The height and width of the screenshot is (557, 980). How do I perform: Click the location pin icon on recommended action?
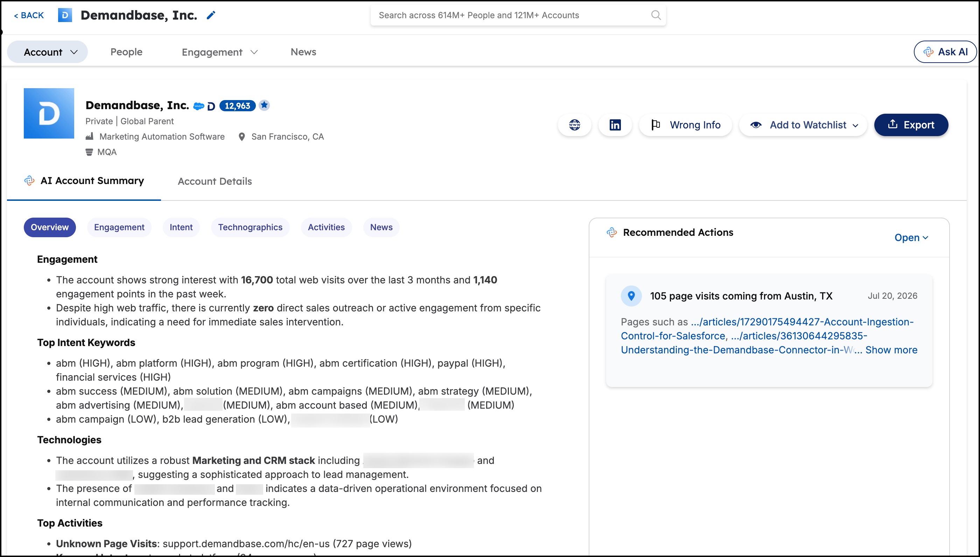(x=631, y=296)
